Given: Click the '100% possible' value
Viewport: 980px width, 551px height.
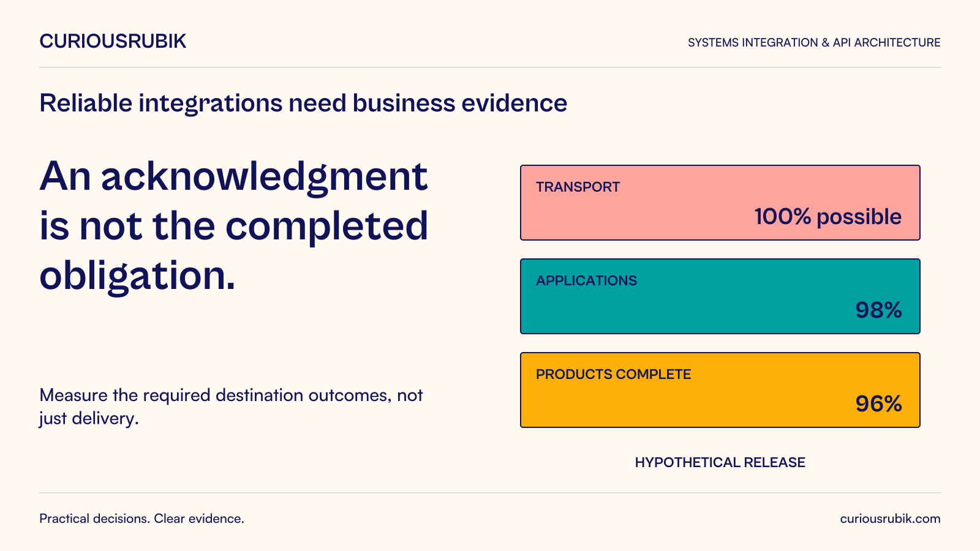Looking at the screenshot, I should click(x=827, y=217).
